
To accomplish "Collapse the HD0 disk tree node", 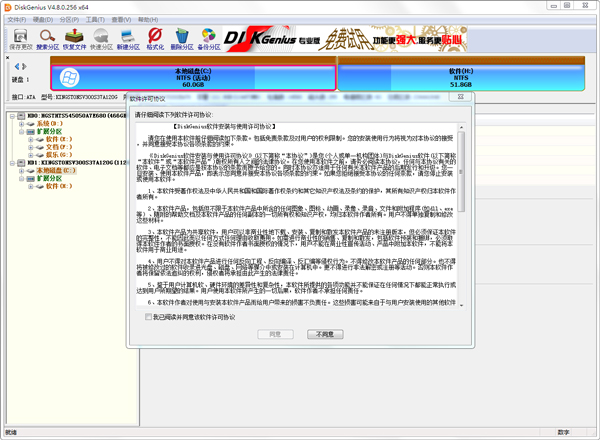I will tap(10, 116).
